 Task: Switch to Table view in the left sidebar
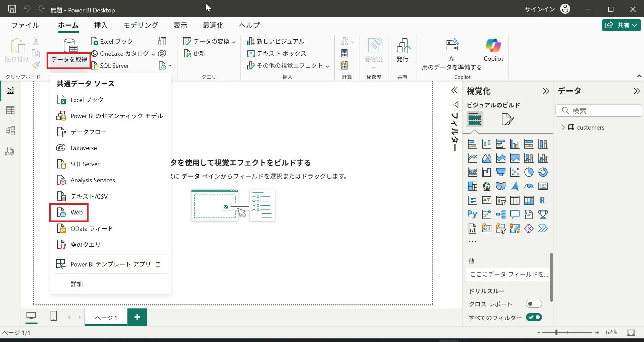(x=10, y=110)
